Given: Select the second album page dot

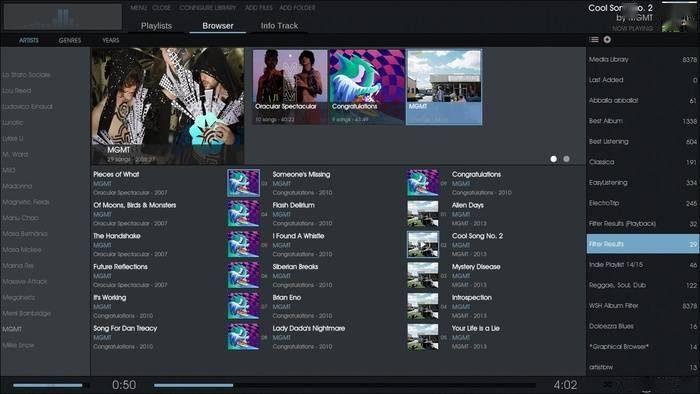Looking at the screenshot, I should (567, 159).
